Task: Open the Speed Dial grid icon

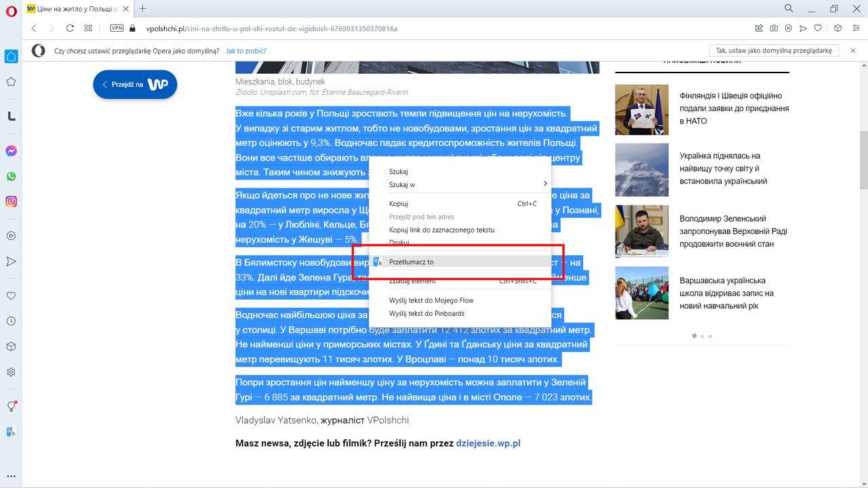Action: [x=88, y=28]
